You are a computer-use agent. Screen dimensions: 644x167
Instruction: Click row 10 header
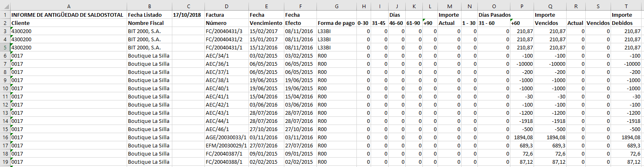pyautogui.click(x=5, y=88)
